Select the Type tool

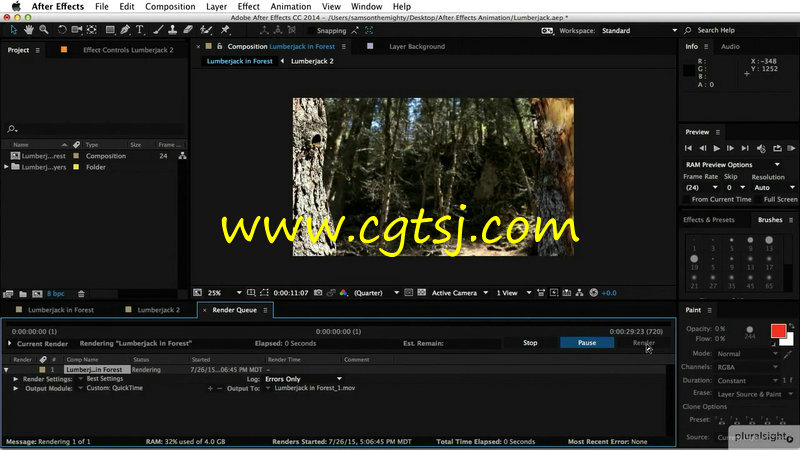(140, 30)
